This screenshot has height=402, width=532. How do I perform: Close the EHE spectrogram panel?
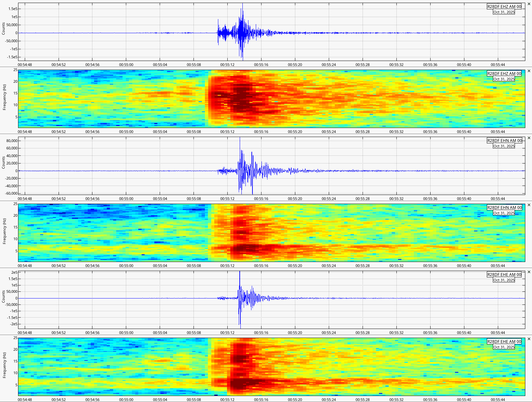529,339
